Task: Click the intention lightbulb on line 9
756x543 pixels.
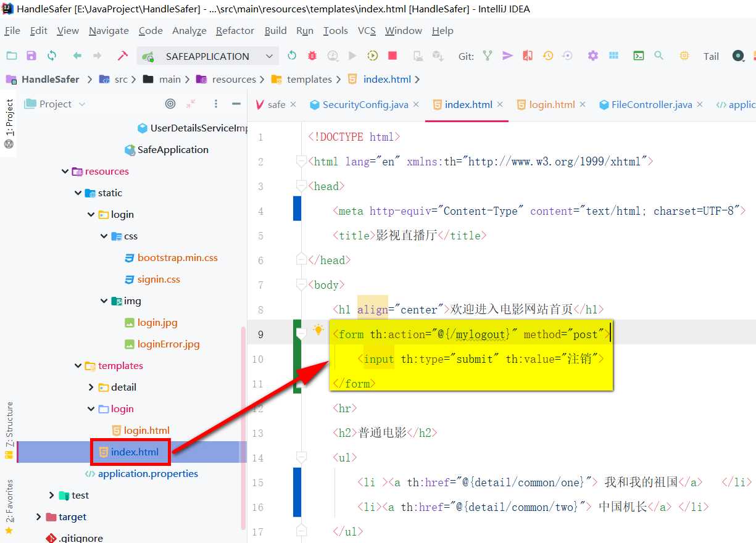Action: 318,330
